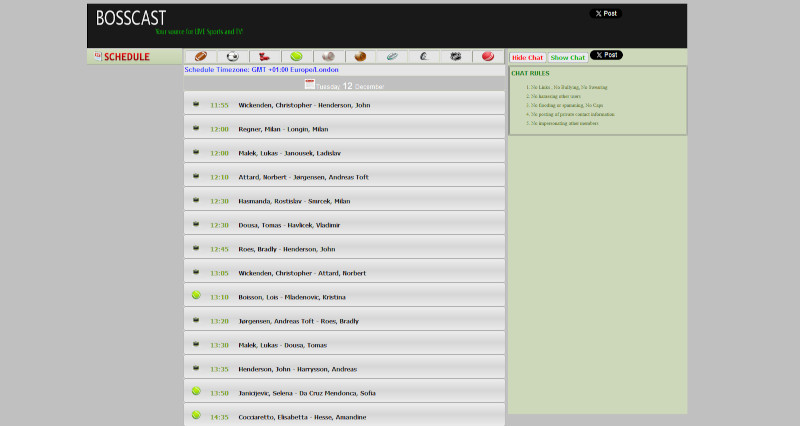Select the red cricket ball icon
This screenshot has width=800, height=426.
(488, 56)
